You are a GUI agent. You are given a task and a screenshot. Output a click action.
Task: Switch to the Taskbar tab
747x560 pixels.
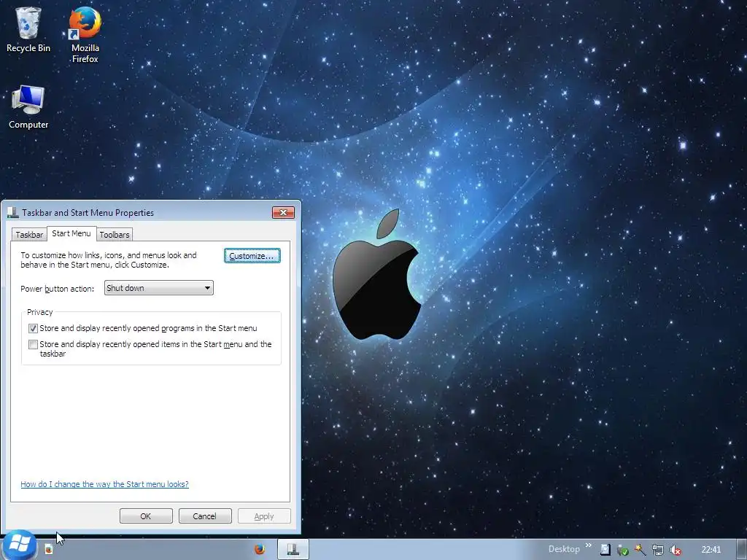click(x=29, y=234)
